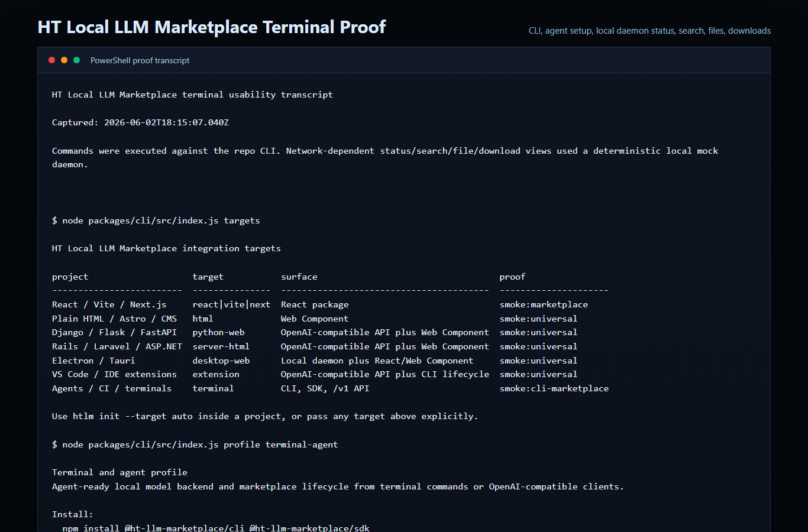Click the 'integration targets' heading line
This screenshot has width=808, height=532.
tap(166, 248)
